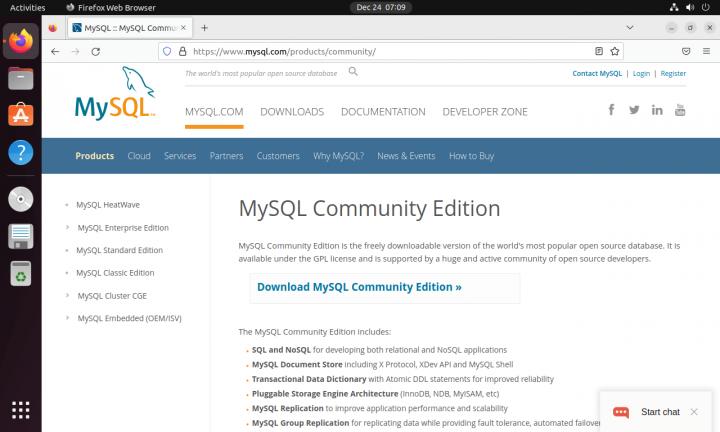This screenshot has width=720, height=432.
Task: Open Firefox application menu hamburger
Action: (707, 50)
